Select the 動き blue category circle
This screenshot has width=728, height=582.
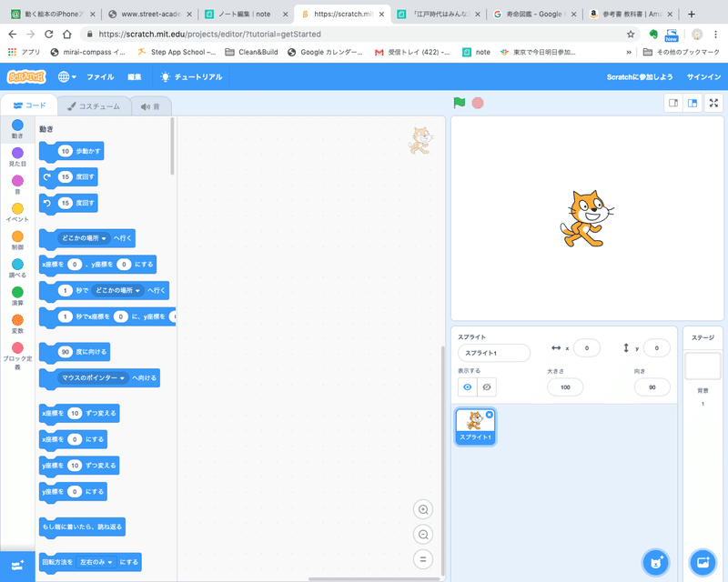[x=17, y=125]
